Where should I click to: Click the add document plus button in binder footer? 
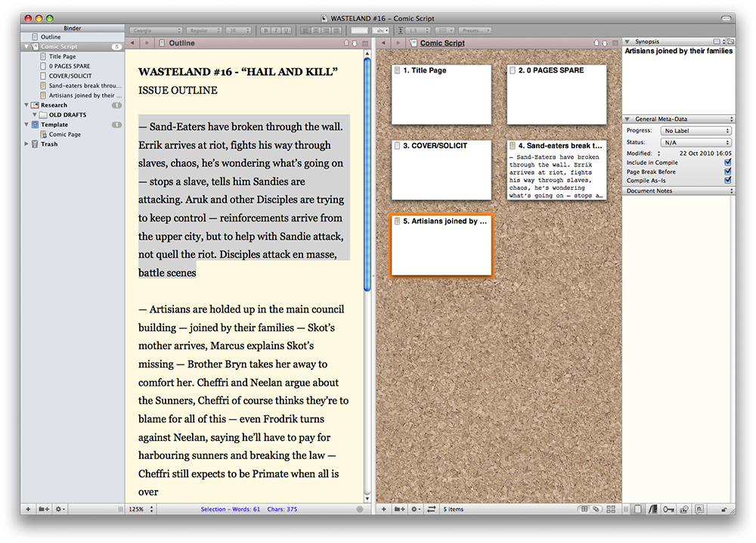coord(28,510)
